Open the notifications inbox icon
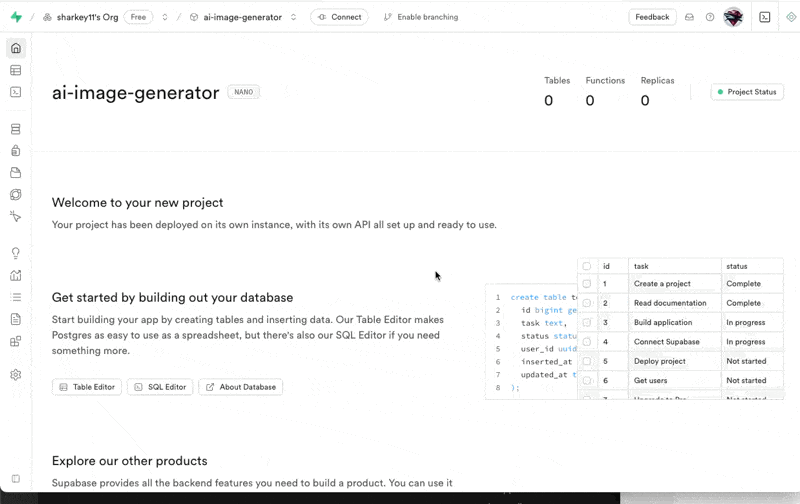The height and width of the screenshot is (504, 800). 689,17
